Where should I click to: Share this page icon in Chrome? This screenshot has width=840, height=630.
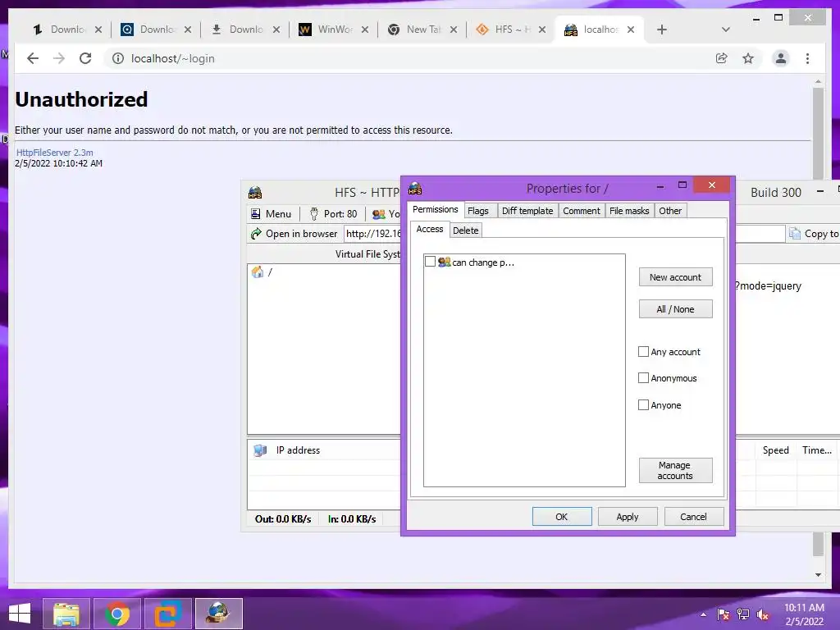pyautogui.click(x=722, y=58)
